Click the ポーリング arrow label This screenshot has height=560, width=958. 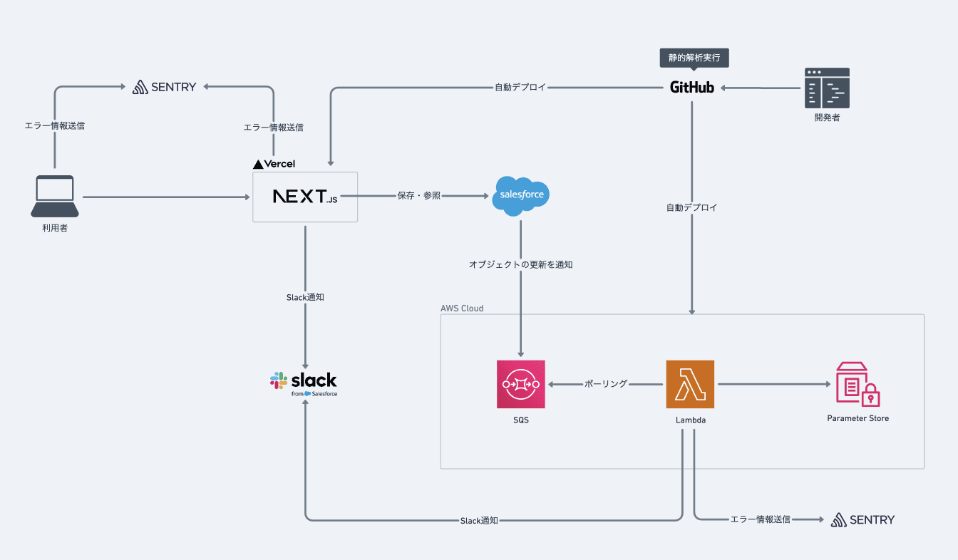(x=606, y=384)
